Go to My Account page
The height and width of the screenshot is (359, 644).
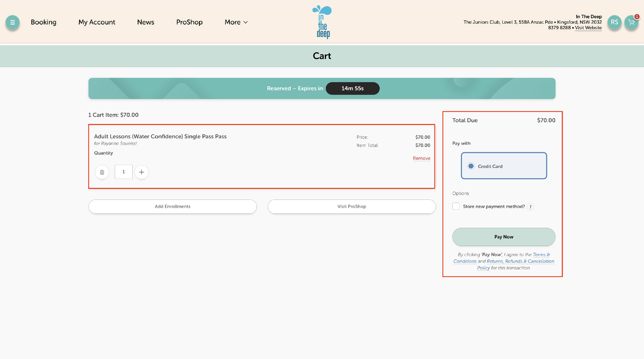click(97, 22)
